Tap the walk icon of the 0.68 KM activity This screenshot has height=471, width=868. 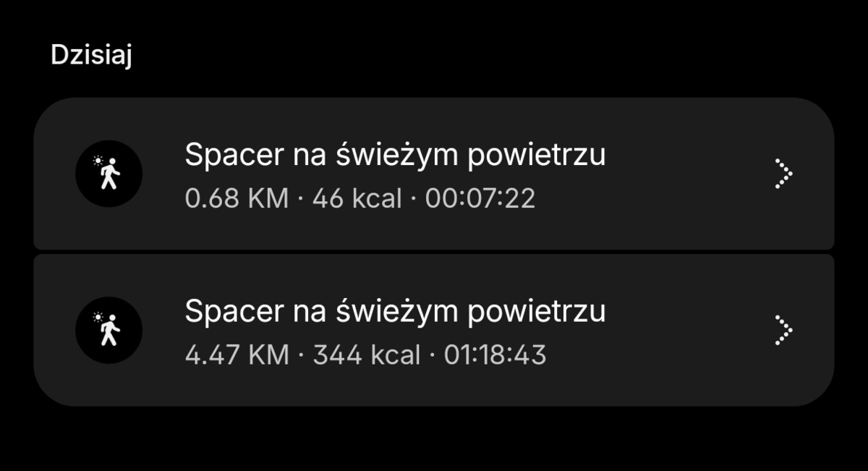109,174
